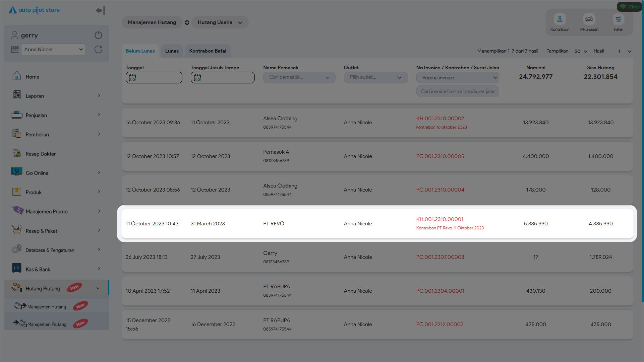Open the Pelunasan payment icon

pyautogui.click(x=589, y=19)
